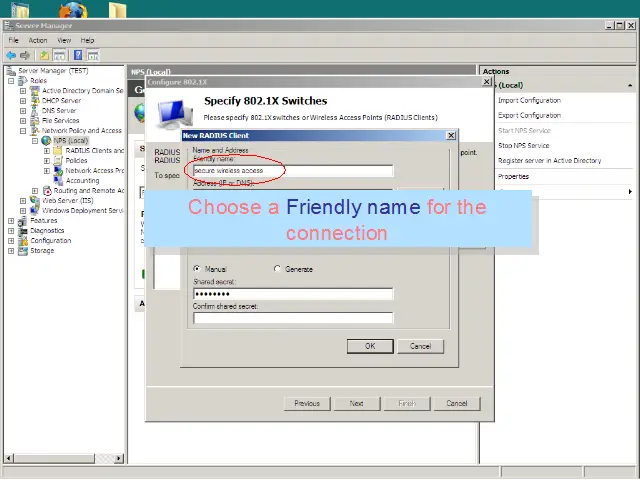Toggle the Show/Hide Console Tree toolbar icon
640x480 pixels.
59,55
